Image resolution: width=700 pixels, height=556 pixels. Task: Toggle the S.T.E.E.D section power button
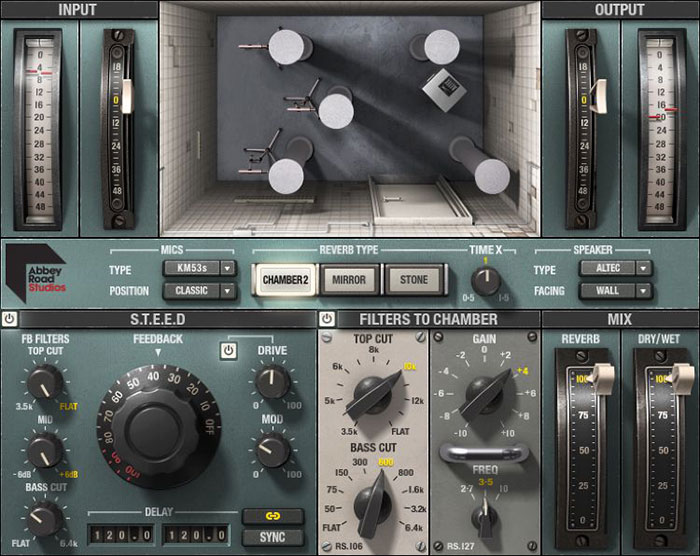[9, 319]
